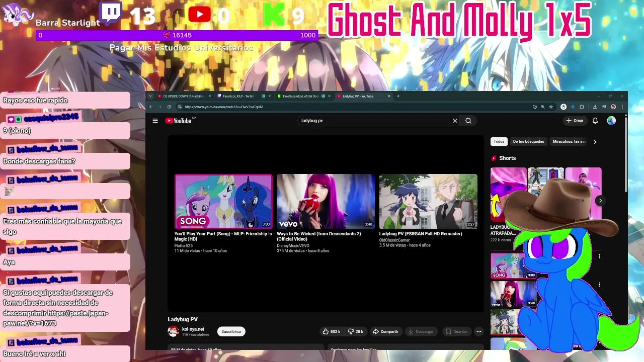
Task: Open the browser zoom magnifier icon
Action: pos(542,107)
